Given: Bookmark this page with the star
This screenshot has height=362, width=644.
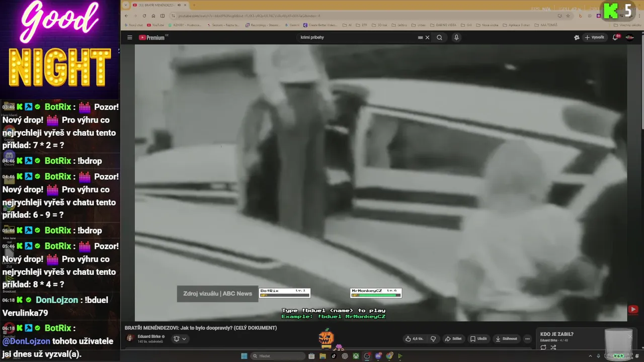Looking at the screenshot, I should [567, 16].
